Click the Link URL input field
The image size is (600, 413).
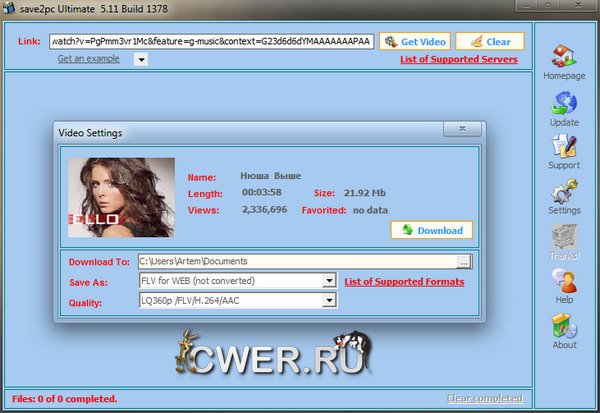pos(210,42)
